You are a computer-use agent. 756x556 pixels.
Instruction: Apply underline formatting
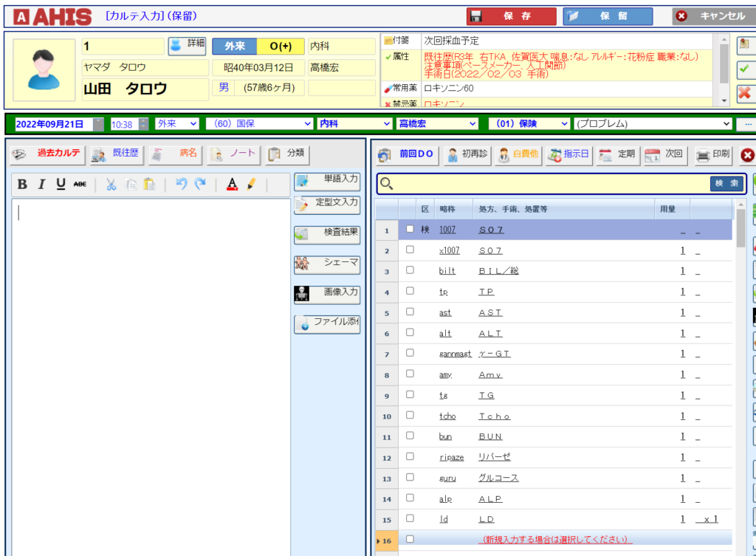[x=61, y=184]
